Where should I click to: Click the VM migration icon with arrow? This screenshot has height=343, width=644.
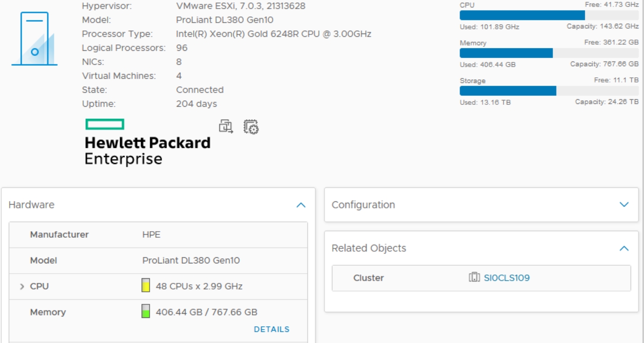pyautogui.click(x=226, y=126)
